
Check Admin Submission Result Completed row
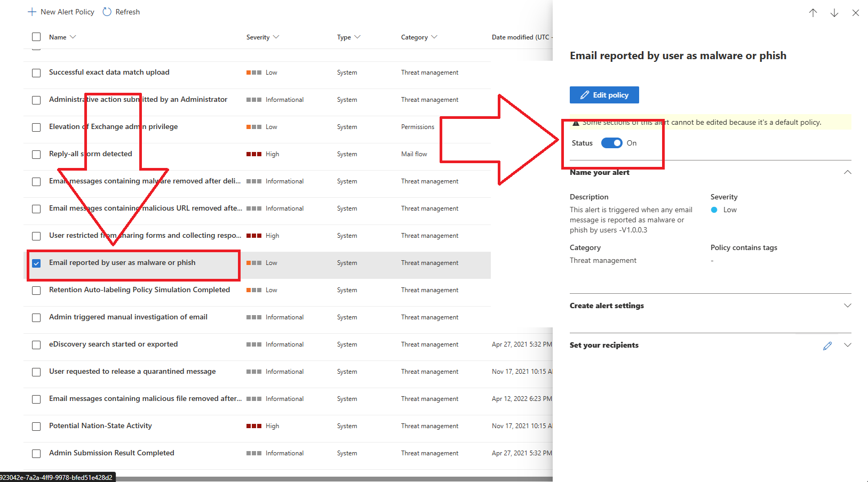click(x=36, y=454)
